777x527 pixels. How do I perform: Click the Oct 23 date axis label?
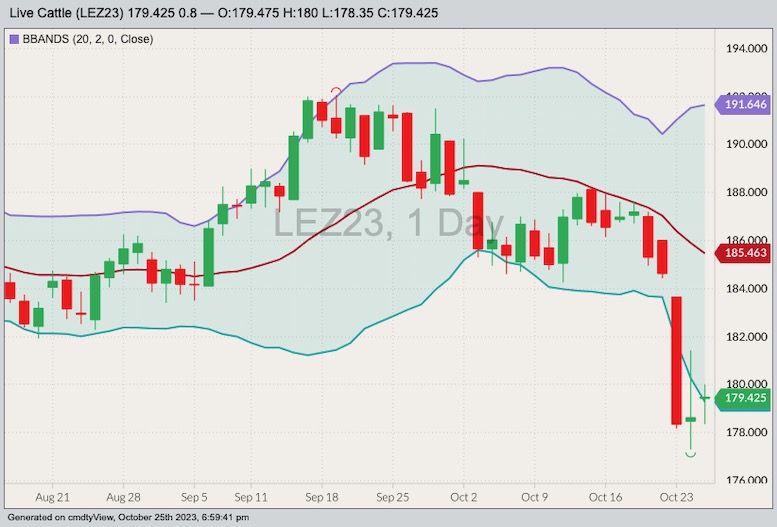(x=676, y=497)
